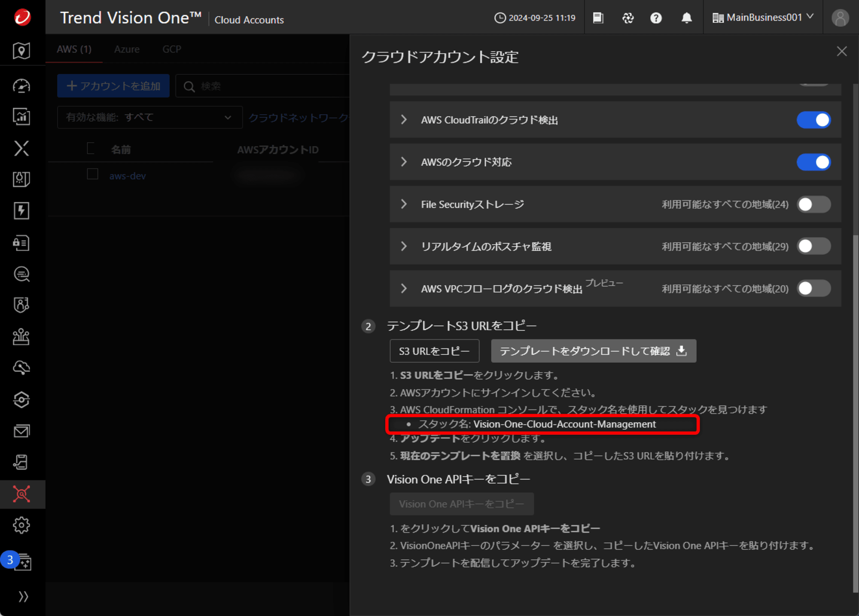This screenshot has height=616, width=859.
Task: Enable リアルタイムのポスチャ監視 switch
Action: click(x=813, y=246)
